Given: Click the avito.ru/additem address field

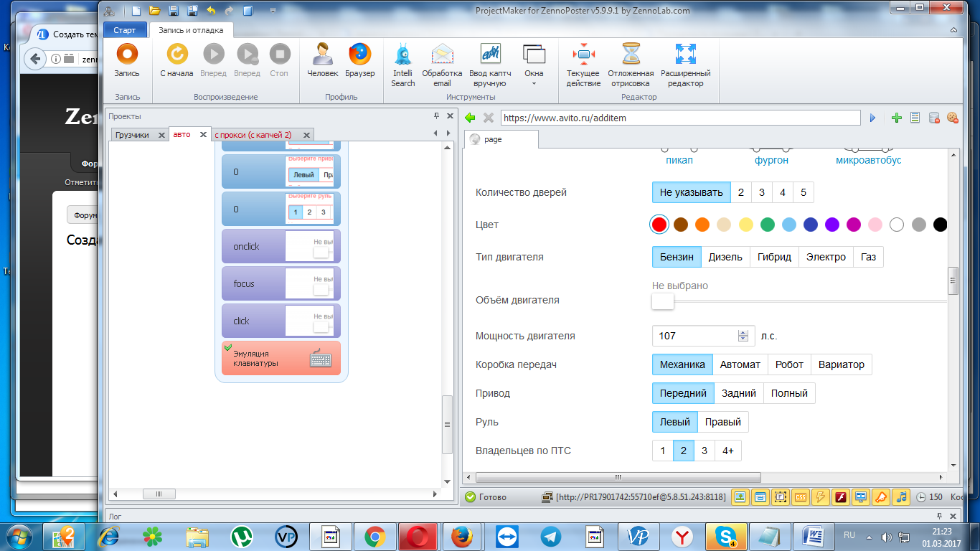Looking at the screenshot, I should coord(680,118).
